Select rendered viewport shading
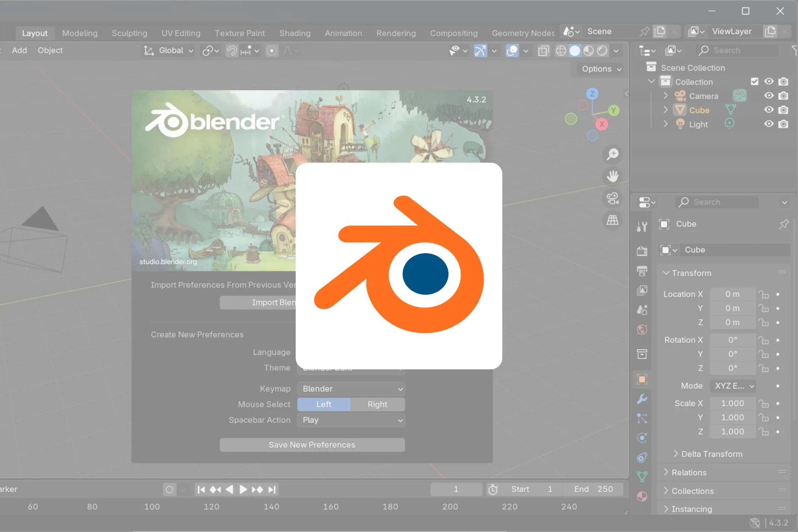798x532 pixels. click(602, 51)
